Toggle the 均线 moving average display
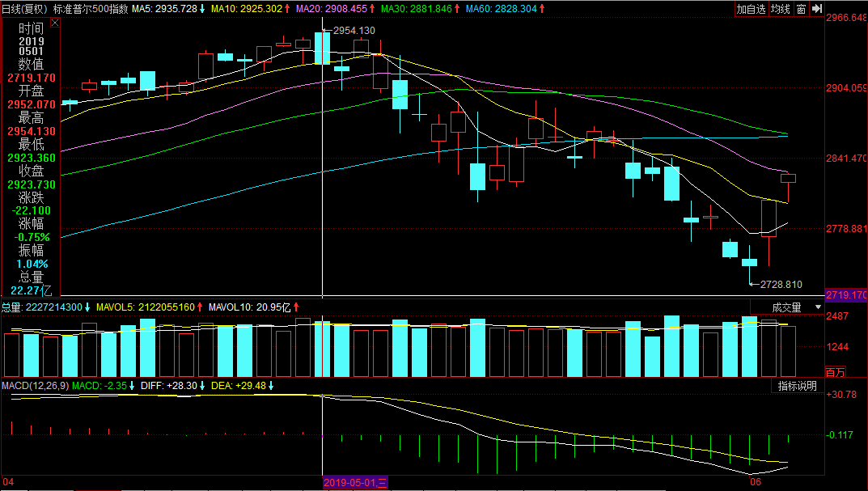 pyautogui.click(x=780, y=9)
